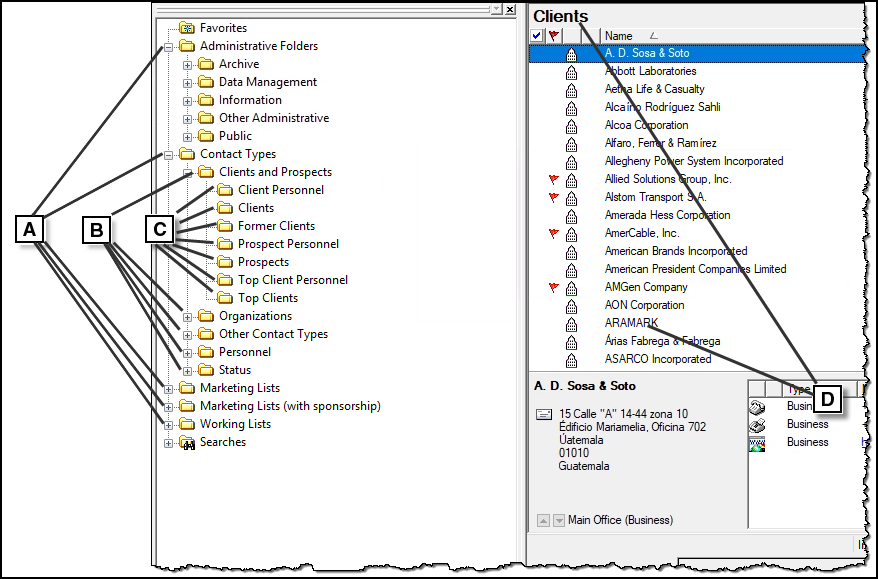Collapse the Administrative Folders node

(168, 48)
